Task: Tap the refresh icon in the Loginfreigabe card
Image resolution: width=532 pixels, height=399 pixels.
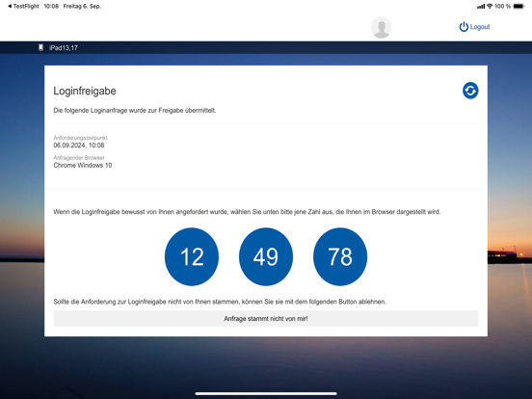Action: pyautogui.click(x=470, y=91)
